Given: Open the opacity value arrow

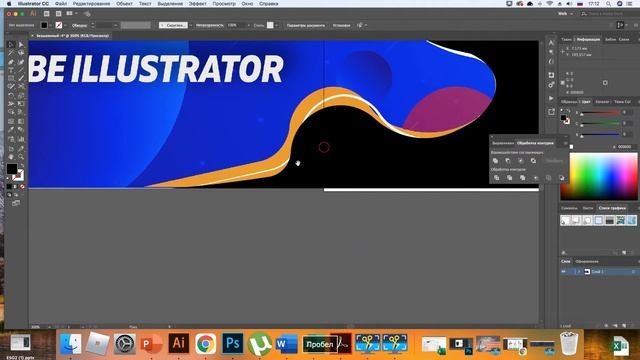Looking at the screenshot, I should click(248, 25).
